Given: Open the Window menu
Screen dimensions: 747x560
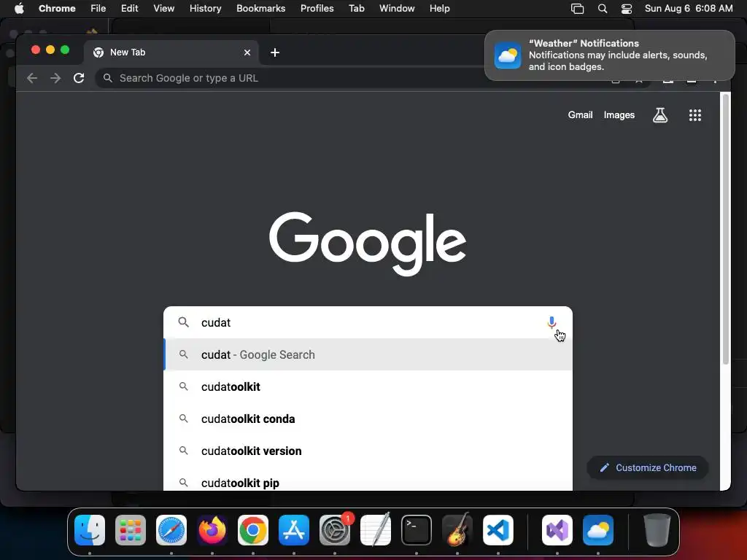Looking at the screenshot, I should [397, 9].
